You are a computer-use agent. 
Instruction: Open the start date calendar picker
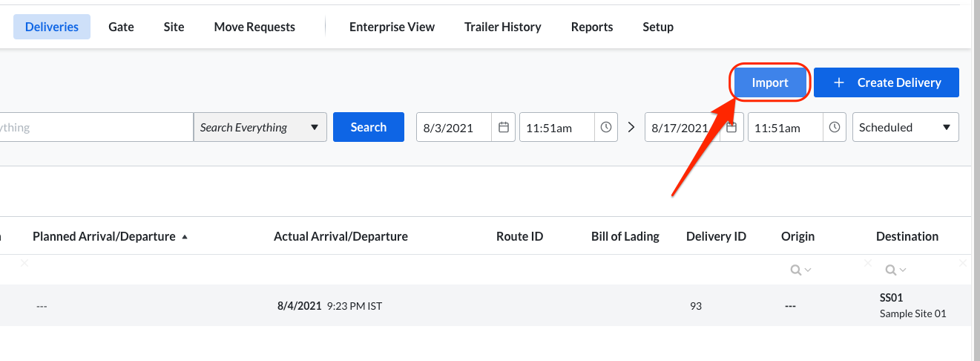[x=504, y=128]
